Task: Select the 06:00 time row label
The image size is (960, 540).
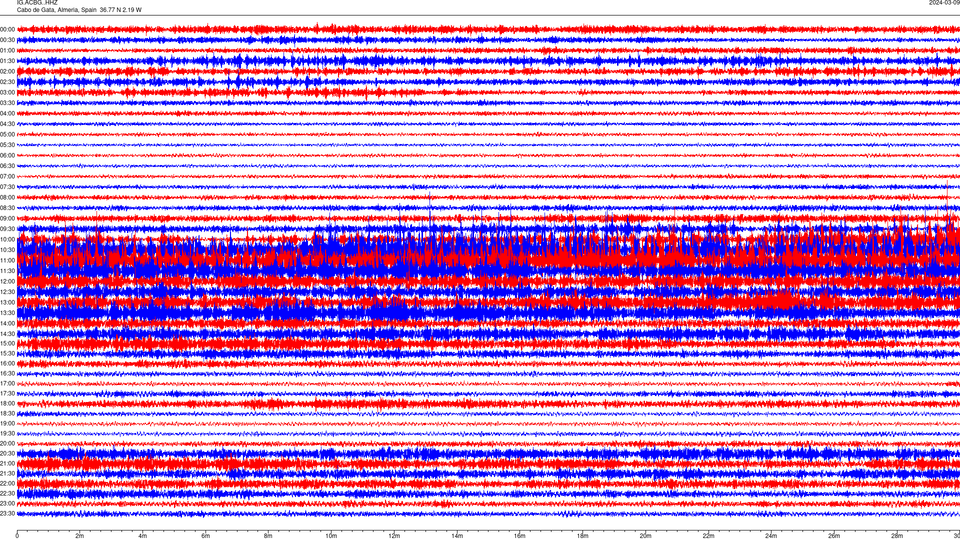Action: tap(7, 156)
